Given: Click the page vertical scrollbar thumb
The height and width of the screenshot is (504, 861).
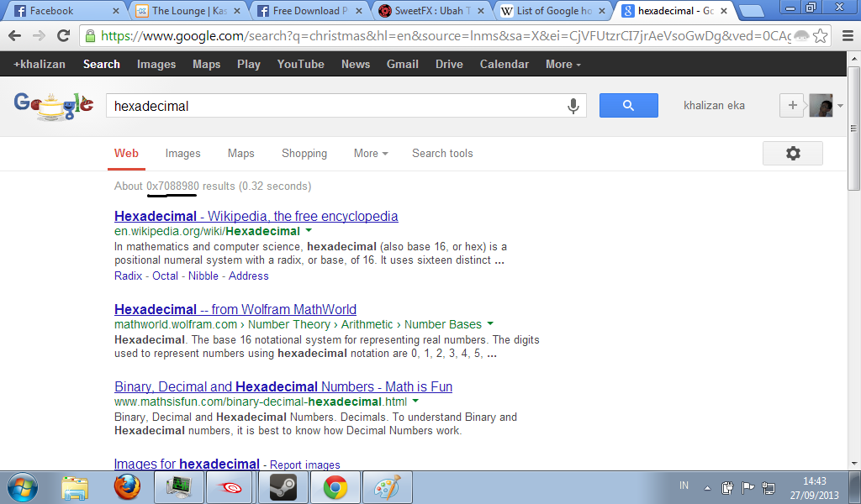Looking at the screenshot, I should coord(854,129).
